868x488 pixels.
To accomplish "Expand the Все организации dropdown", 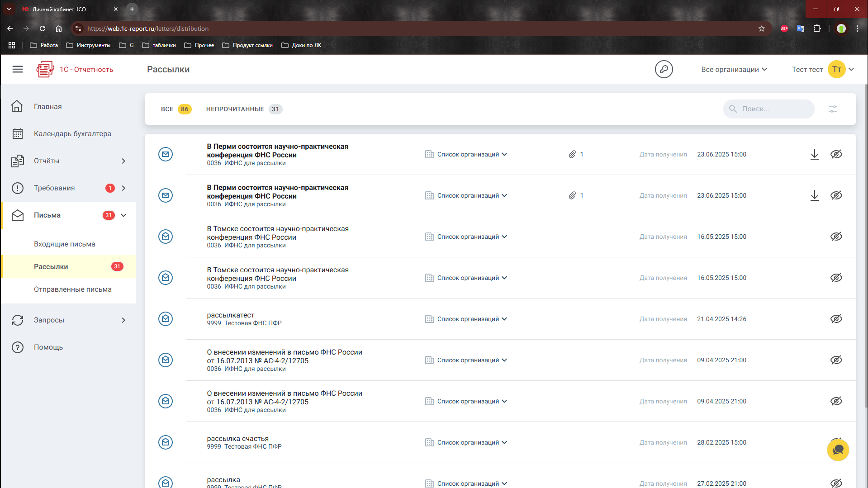I will click(734, 69).
